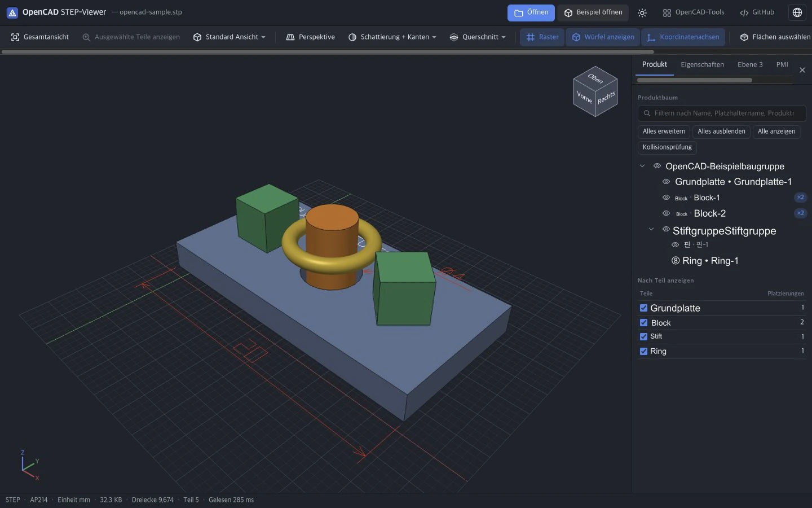812x508 pixels.
Task: Uncheck the Stift part checkbox
Action: coord(643,336)
